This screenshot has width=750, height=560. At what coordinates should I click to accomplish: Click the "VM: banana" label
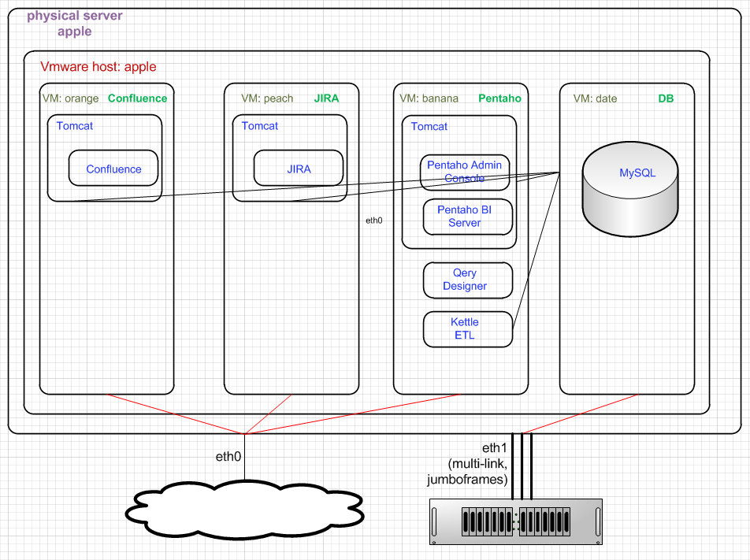429,98
